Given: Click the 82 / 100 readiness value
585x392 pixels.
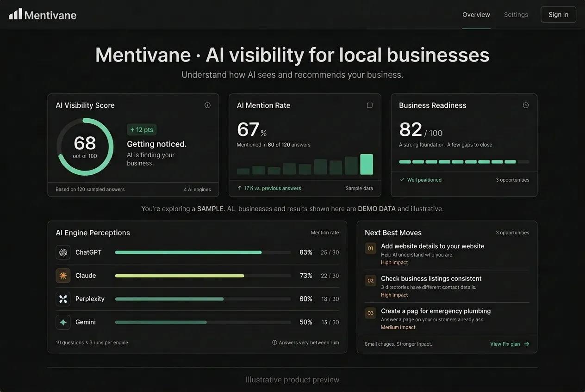Looking at the screenshot, I should tap(421, 130).
